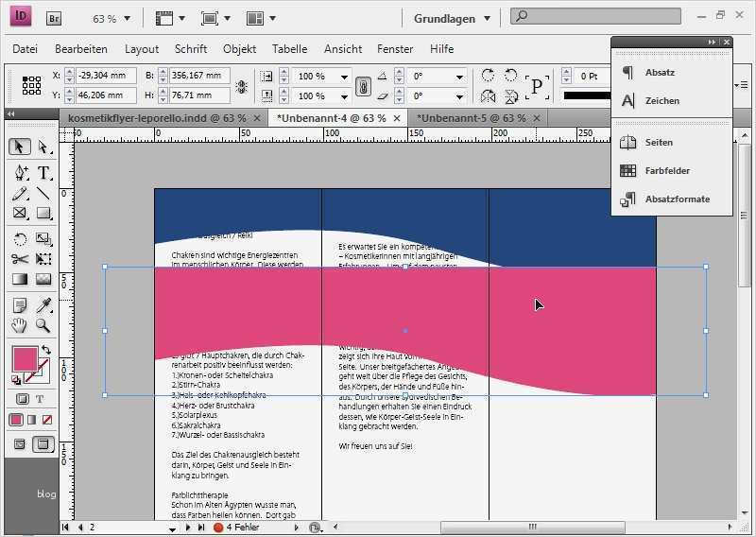Pick the Pencil tool
756x537 pixels.
pos(20,194)
